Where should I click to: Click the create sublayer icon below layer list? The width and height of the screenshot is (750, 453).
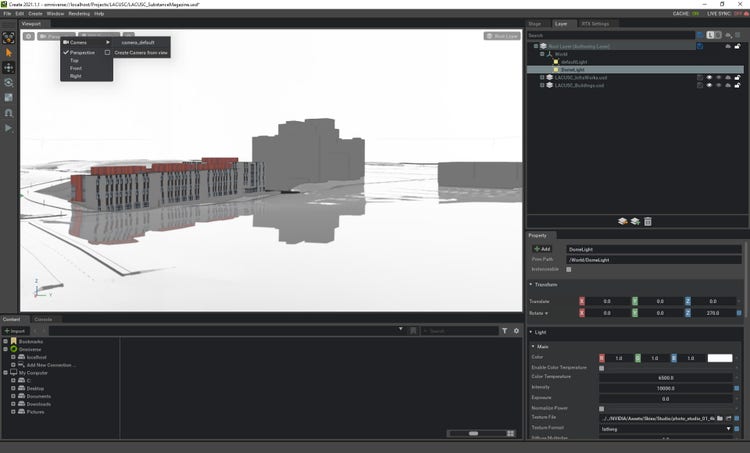[635, 221]
